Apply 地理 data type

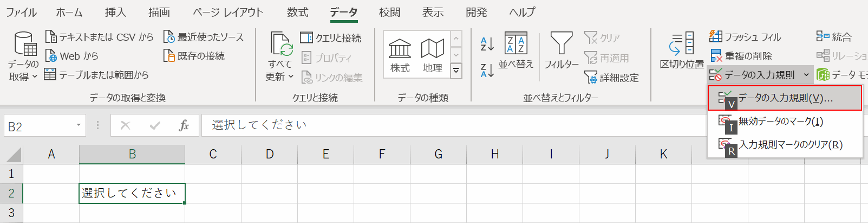point(433,55)
